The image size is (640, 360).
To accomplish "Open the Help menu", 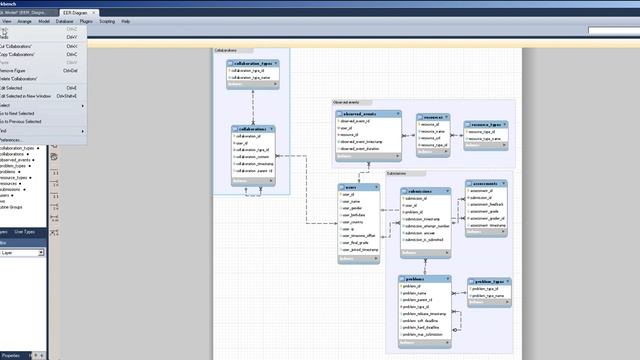I will point(126,21).
